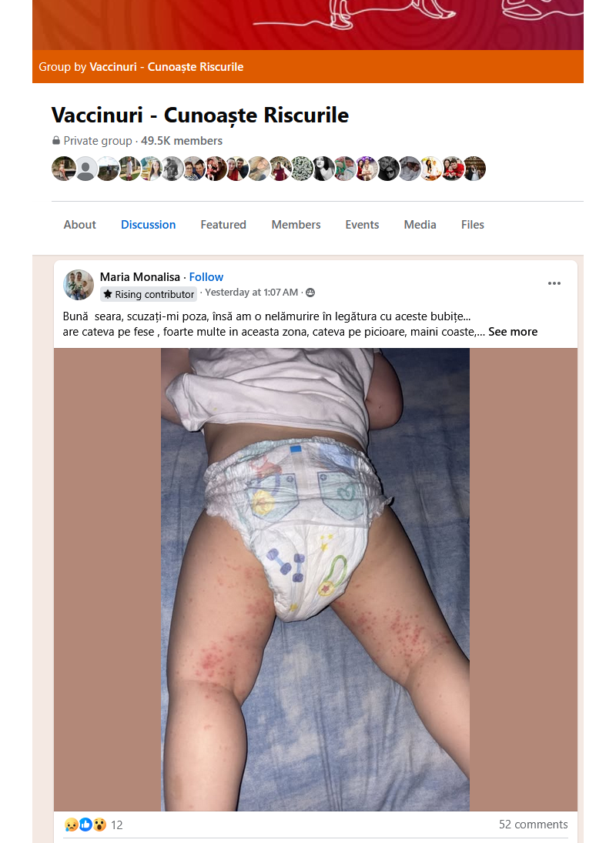Switch to the About tab
Viewport: 616px width, 843px height.
(x=80, y=225)
